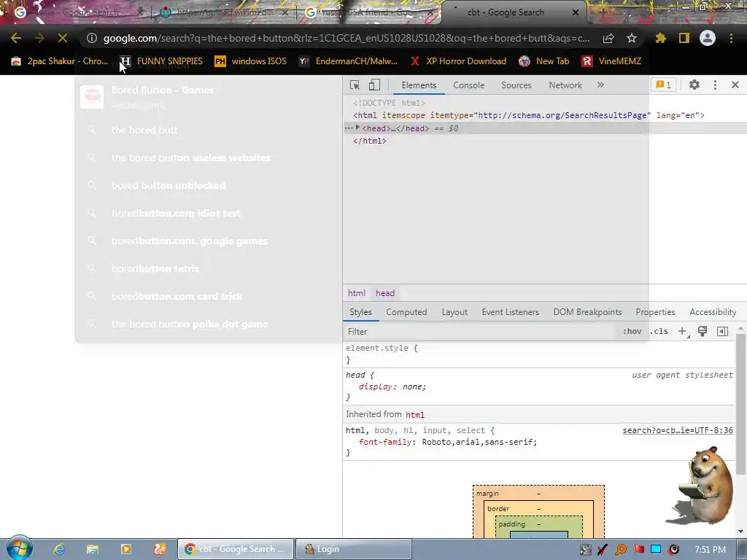The image size is (747, 560).
Task: Show more DevTools tabs with the chevron
Action: pos(600,85)
